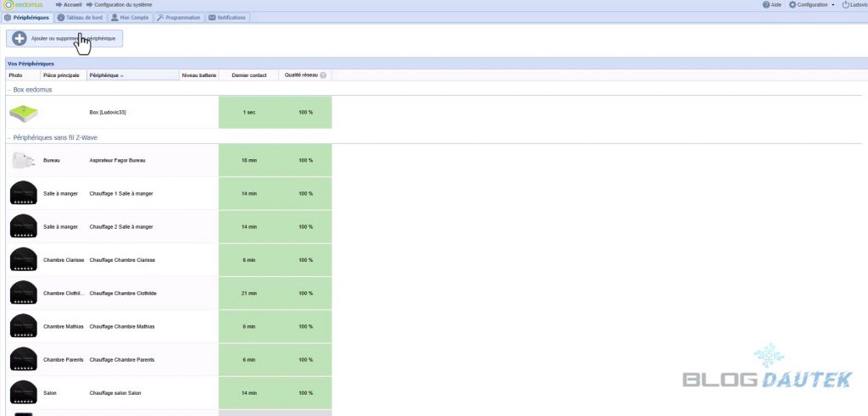Open the Mon Compte tab
Screen dimensions: 868x416
click(129, 17)
